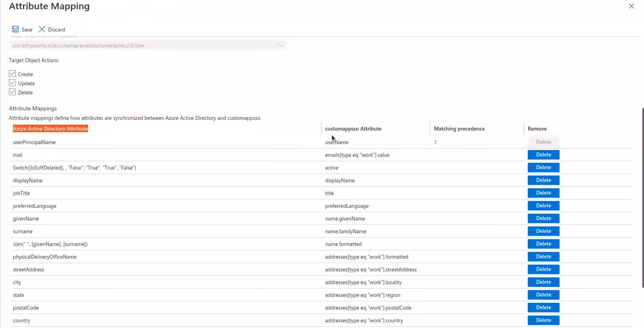Open the Join givenName surname mapping
The height and width of the screenshot is (328, 644).
click(50, 244)
